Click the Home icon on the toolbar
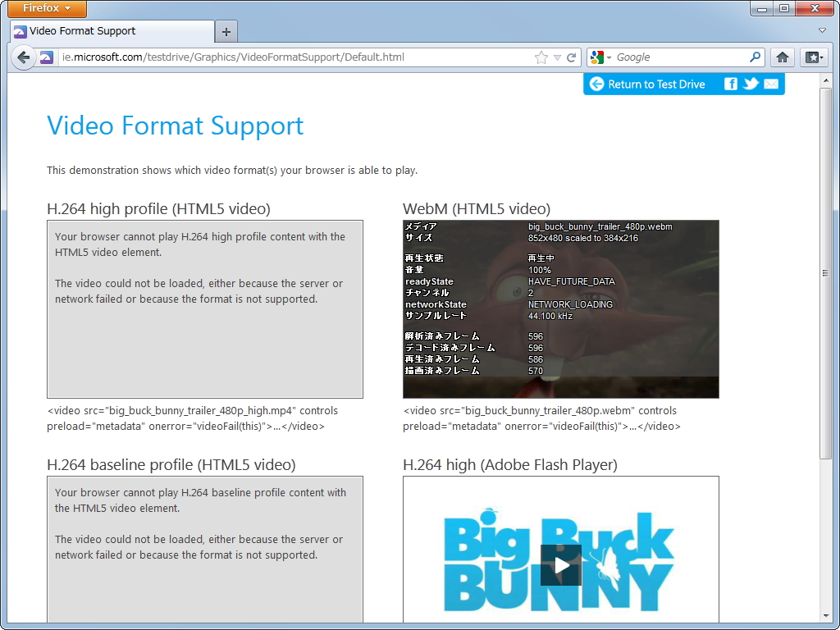Viewport: 840px width, 630px height. pyautogui.click(x=783, y=57)
